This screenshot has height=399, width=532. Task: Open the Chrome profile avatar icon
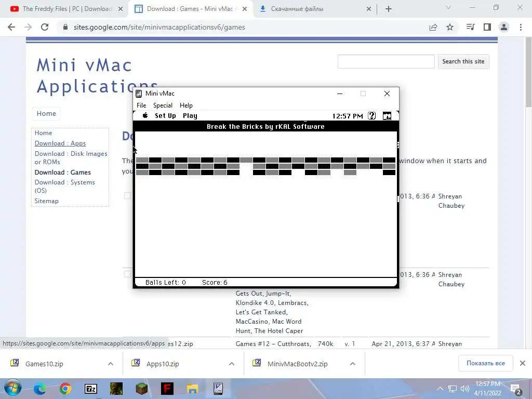tap(504, 27)
